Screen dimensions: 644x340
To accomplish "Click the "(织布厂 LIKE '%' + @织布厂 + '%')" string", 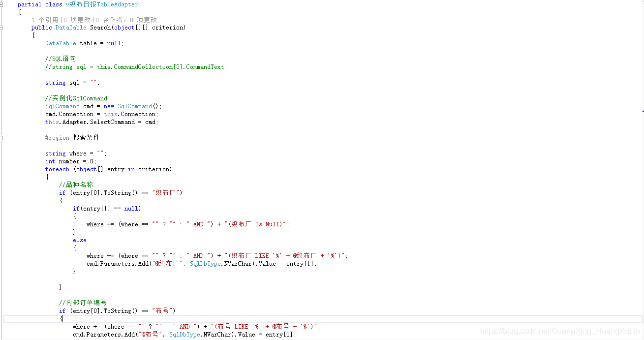I will click(284, 256).
